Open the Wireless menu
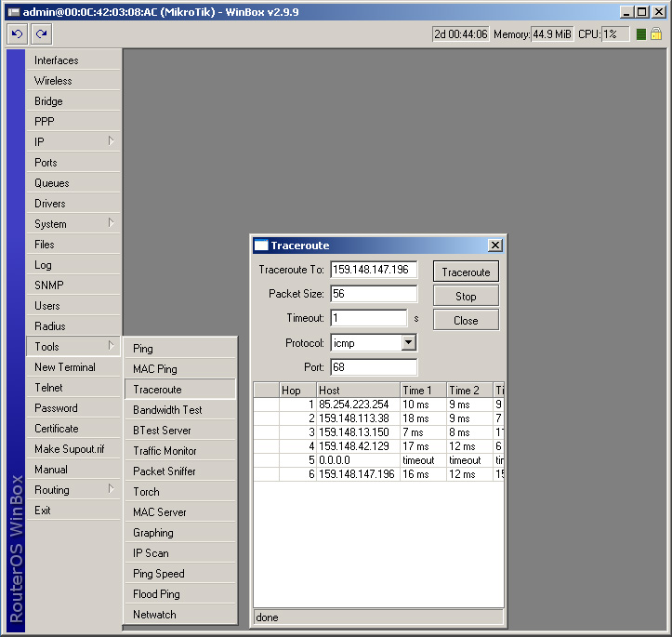 tap(73, 81)
